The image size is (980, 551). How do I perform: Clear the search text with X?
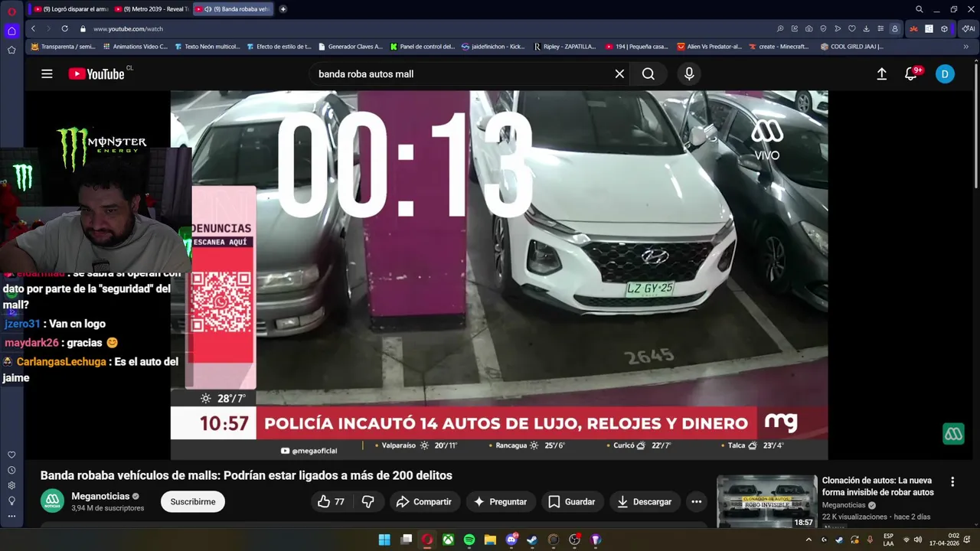[619, 73]
